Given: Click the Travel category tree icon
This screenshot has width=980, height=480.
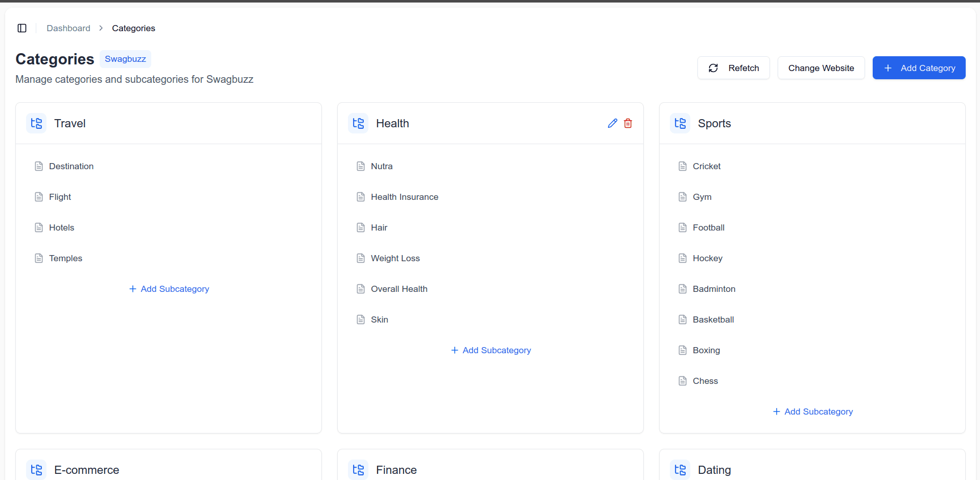Looking at the screenshot, I should [36, 123].
